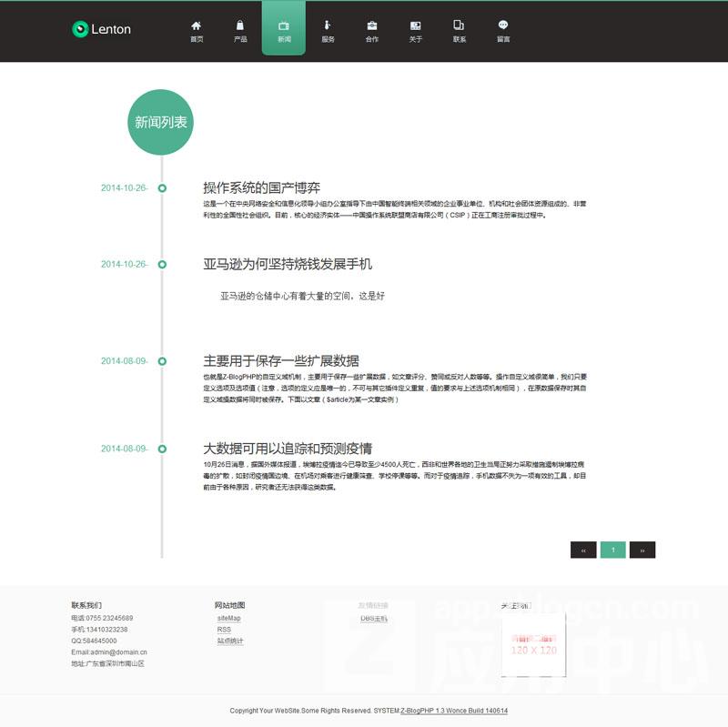This screenshot has width=728, height=727.
Task: Open the 服务 services nav icon
Action: 328,25
